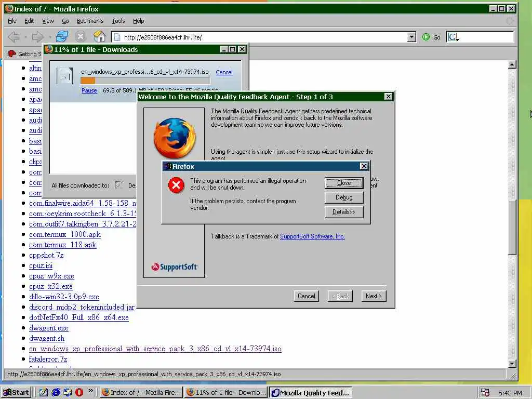Screen dimensions: 532x399
Task: Click the page scrollbar down arrow
Action: click(x=512, y=363)
